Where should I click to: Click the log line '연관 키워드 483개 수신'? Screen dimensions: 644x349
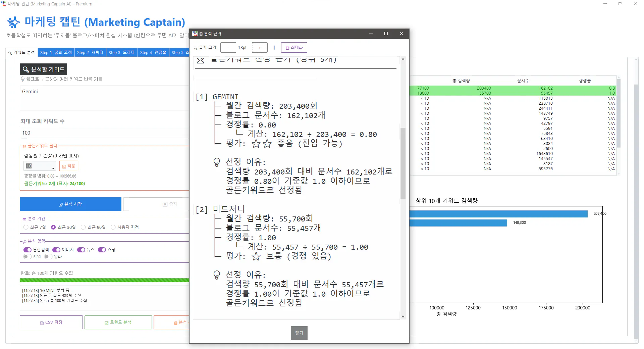pyautogui.click(x=52, y=296)
